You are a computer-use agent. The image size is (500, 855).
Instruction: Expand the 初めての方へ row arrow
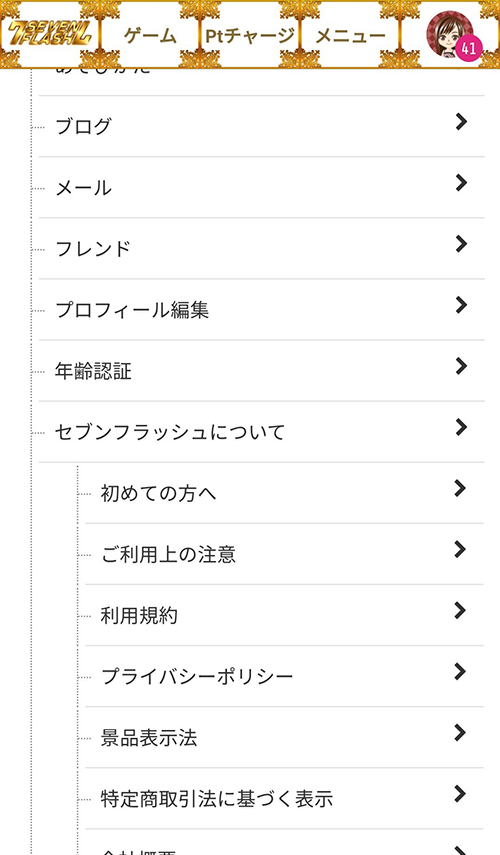tap(460, 488)
